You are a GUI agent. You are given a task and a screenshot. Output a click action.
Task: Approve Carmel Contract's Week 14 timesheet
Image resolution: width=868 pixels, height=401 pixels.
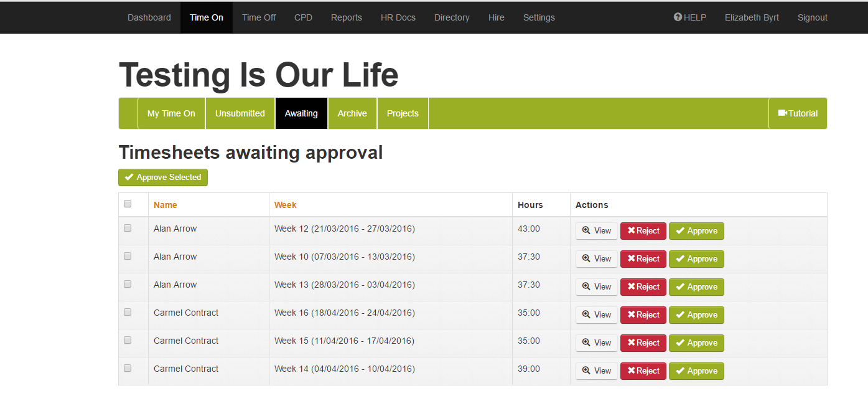696,371
